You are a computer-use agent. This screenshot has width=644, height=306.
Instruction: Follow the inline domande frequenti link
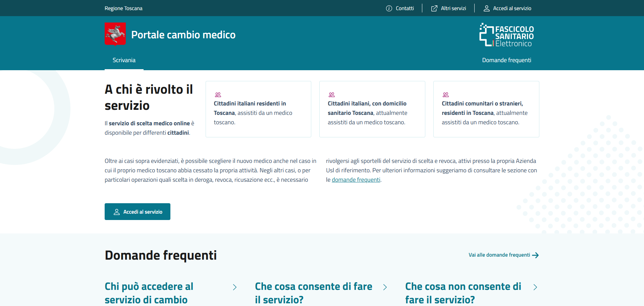point(356,180)
